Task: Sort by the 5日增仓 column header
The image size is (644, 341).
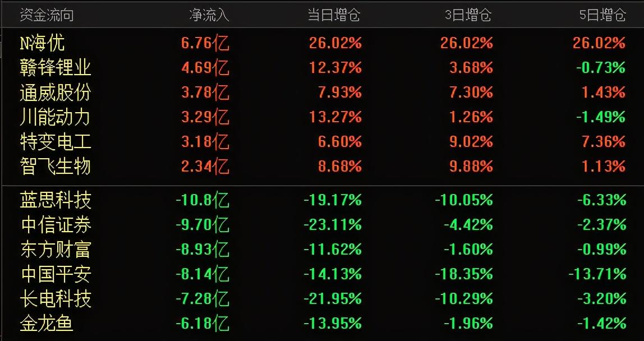Action: pyautogui.click(x=602, y=15)
